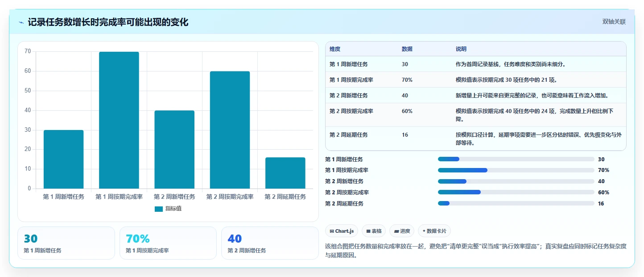This screenshot has width=644, height=277.
Task: Click table data value 70%
Action: tap(407, 80)
